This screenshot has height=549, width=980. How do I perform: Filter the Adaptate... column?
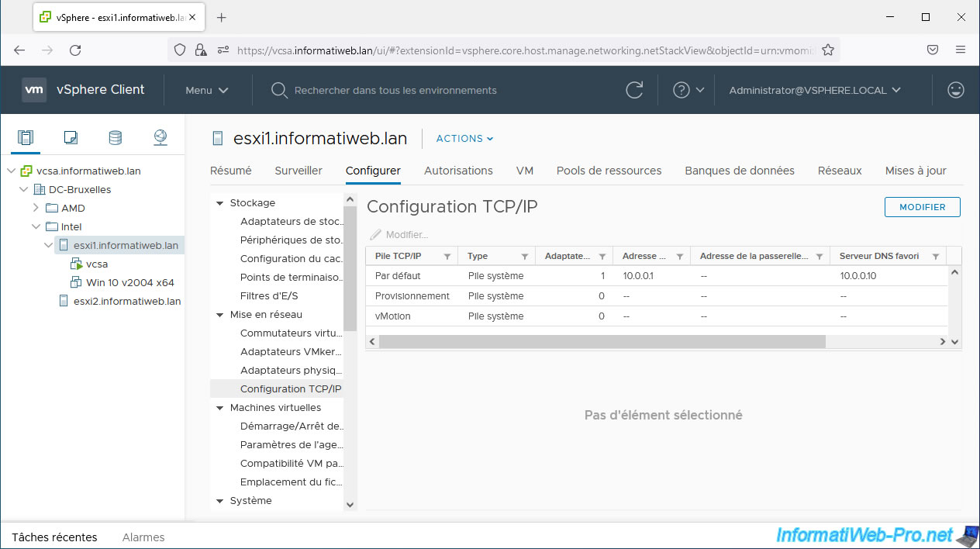[x=602, y=256]
